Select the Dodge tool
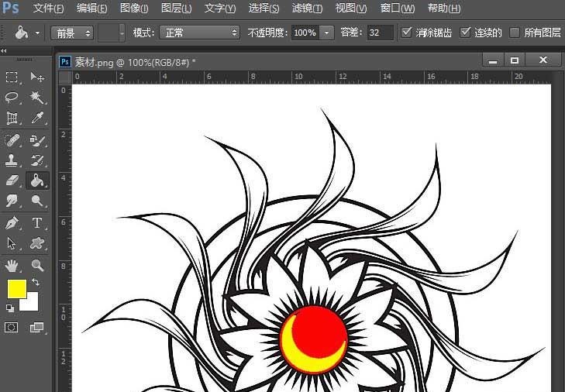The image size is (565, 392). (37, 201)
